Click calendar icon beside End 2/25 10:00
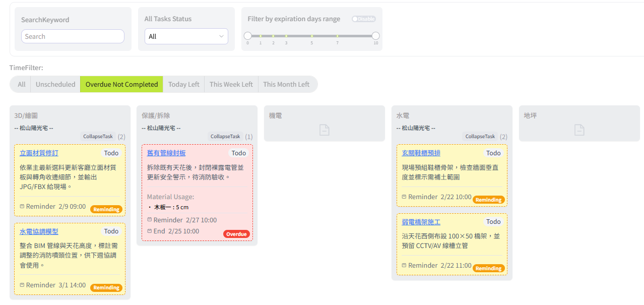The image size is (644, 305). tap(149, 231)
